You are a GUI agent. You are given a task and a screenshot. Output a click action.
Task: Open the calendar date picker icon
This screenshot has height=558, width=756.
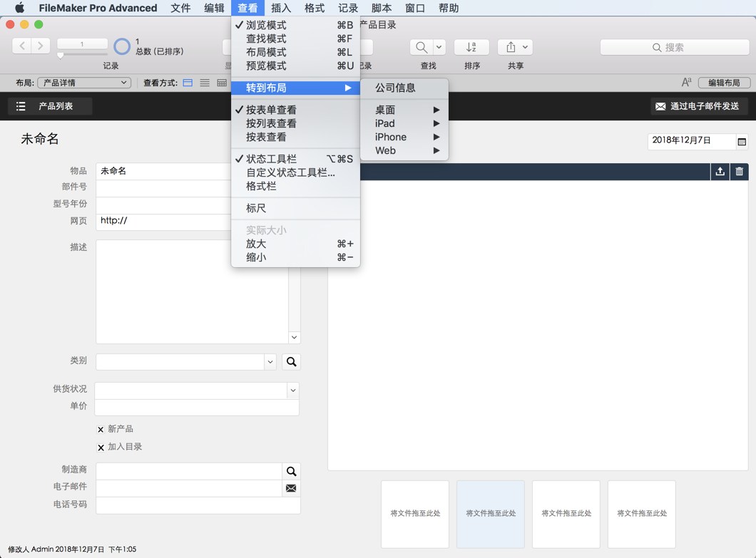coord(742,142)
